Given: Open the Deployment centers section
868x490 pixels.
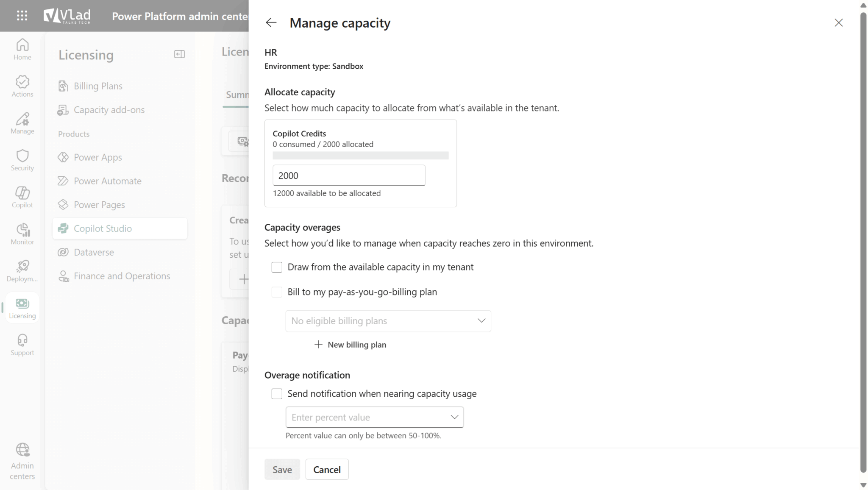Looking at the screenshot, I should click(x=22, y=270).
